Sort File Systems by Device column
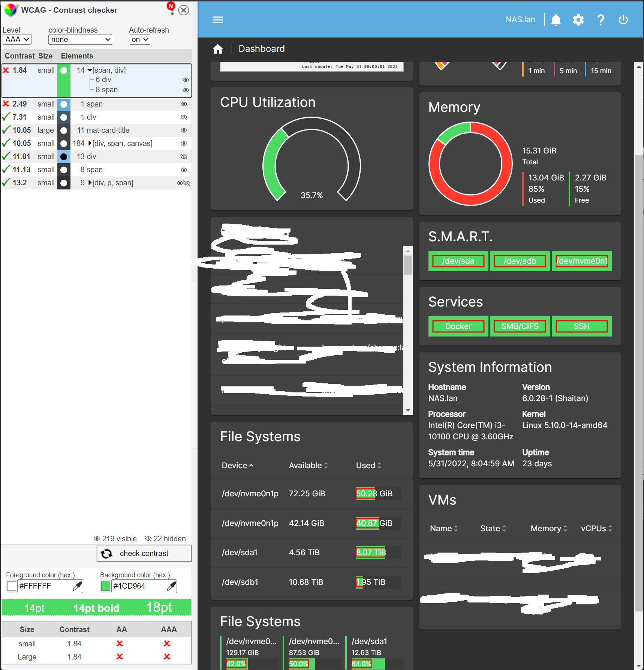The image size is (644, 670). pos(238,466)
